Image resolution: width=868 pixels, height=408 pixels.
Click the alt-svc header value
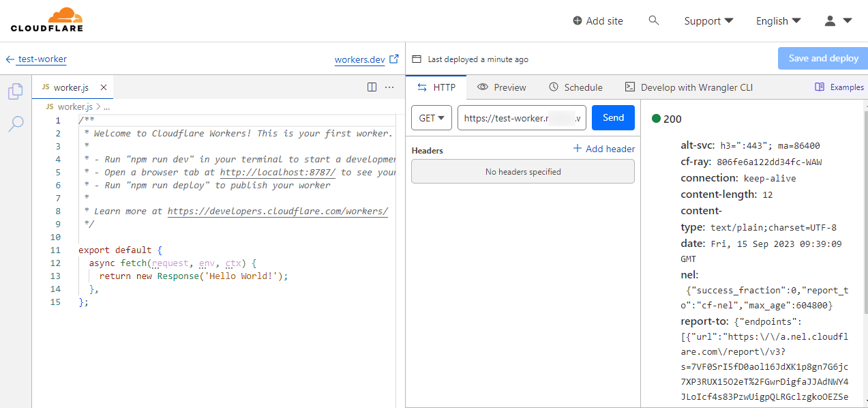770,146
